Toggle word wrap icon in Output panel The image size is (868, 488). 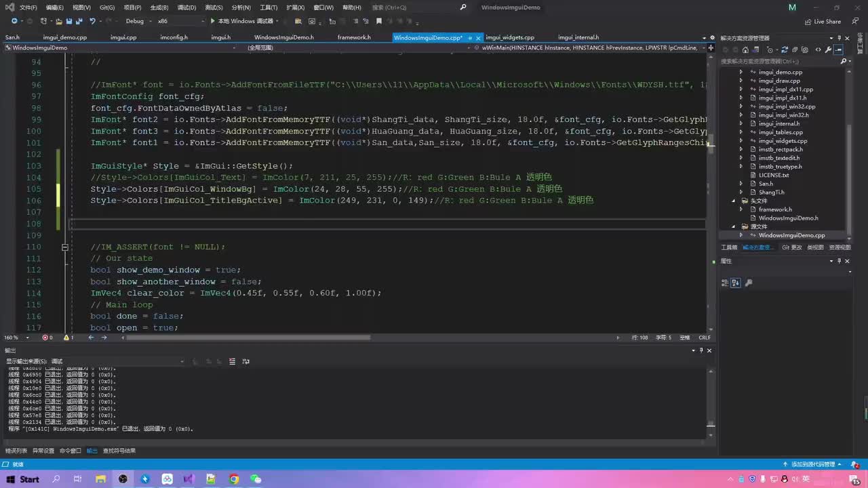[245, 361]
